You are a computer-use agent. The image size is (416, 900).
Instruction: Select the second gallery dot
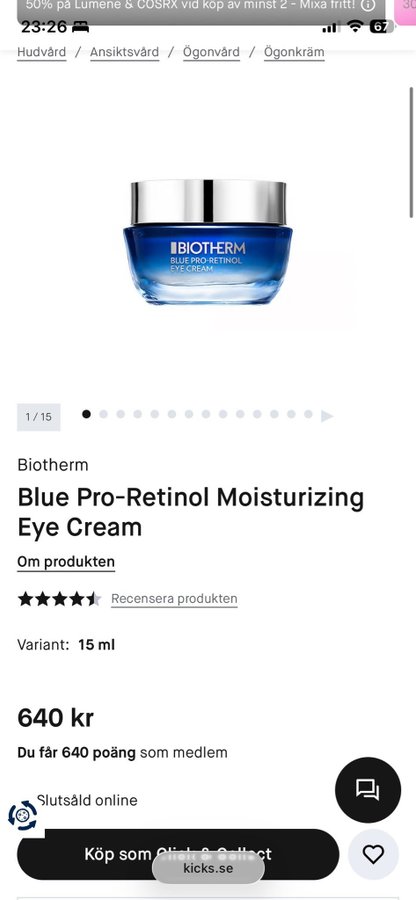pos(103,414)
